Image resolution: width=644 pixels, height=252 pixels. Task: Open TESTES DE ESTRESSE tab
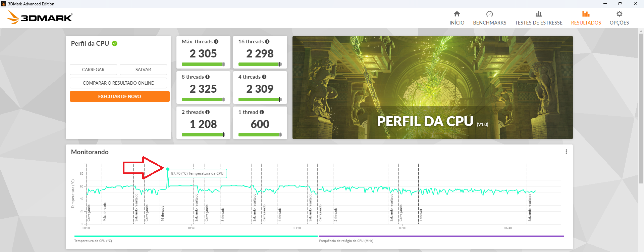(x=539, y=18)
